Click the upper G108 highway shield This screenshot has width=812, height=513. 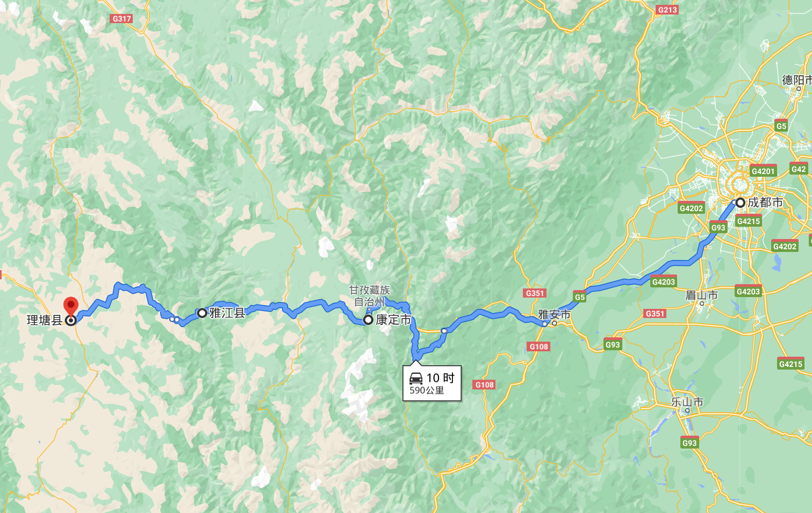click(538, 346)
